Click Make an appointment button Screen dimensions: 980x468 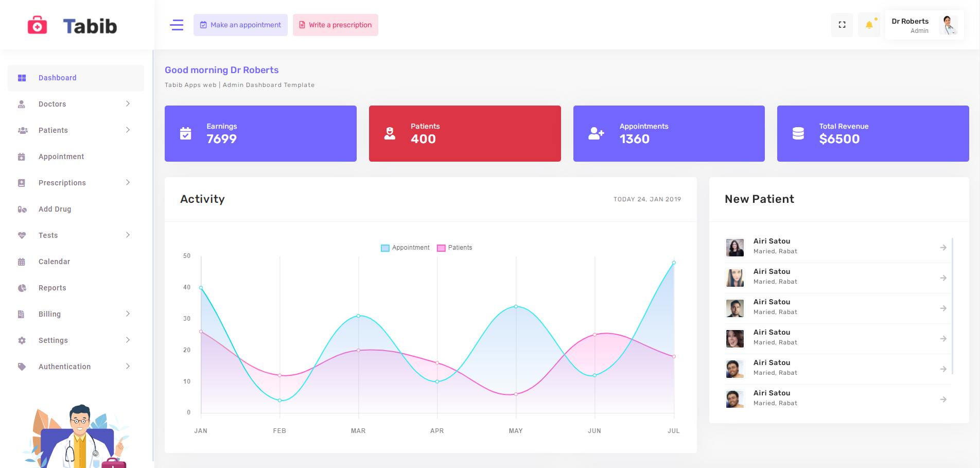click(x=240, y=25)
